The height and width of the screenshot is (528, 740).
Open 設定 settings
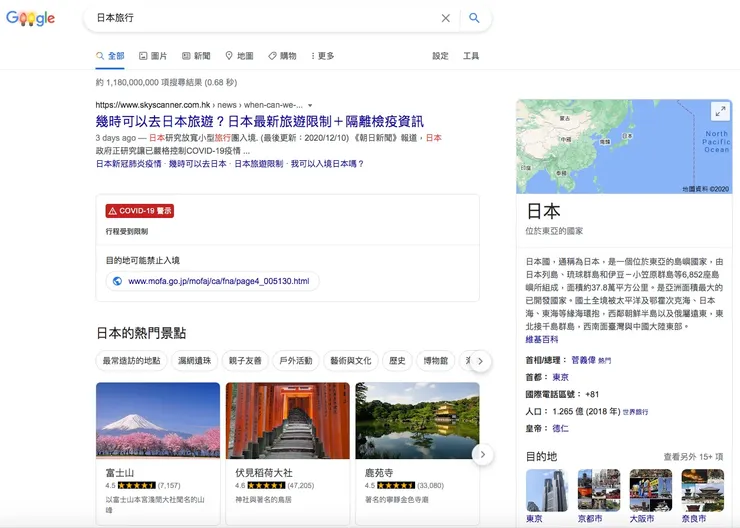pos(440,56)
